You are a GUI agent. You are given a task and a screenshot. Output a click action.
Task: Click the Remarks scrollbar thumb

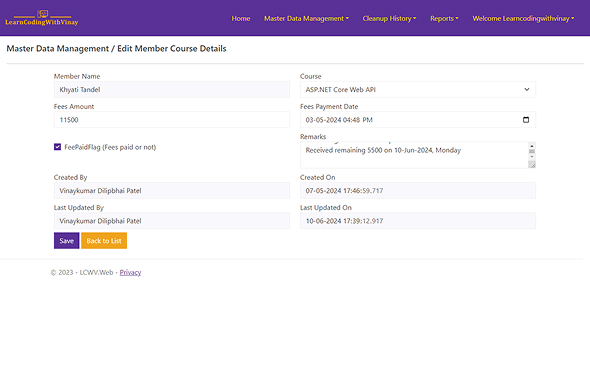click(532, 151)
